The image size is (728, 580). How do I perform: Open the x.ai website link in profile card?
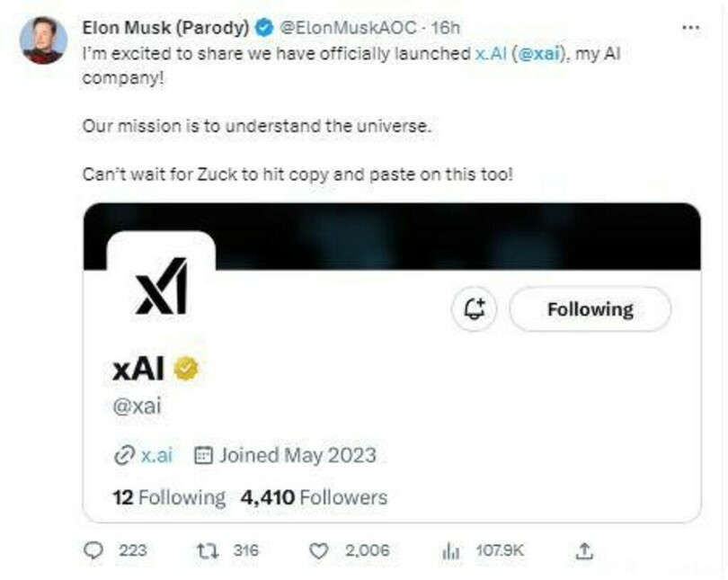156,455
